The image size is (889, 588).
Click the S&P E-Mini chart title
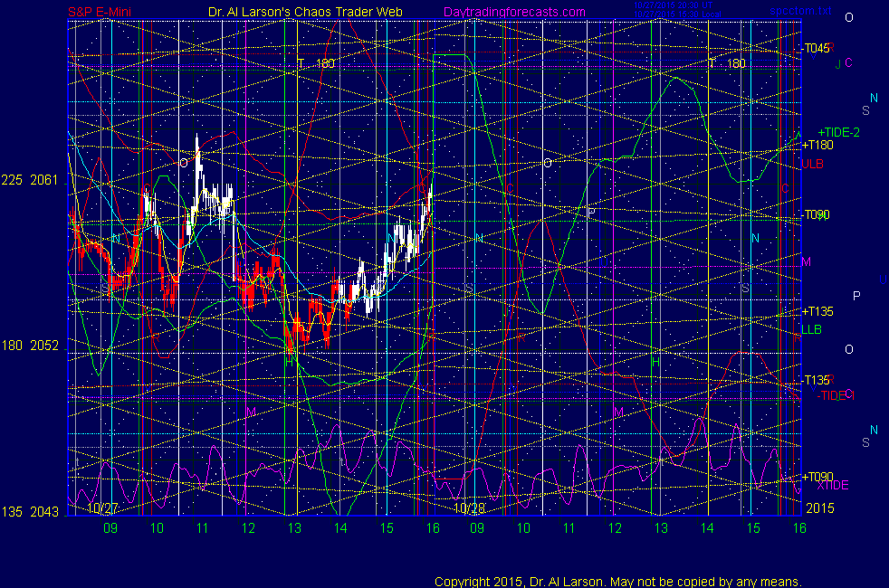coord(100,12)
